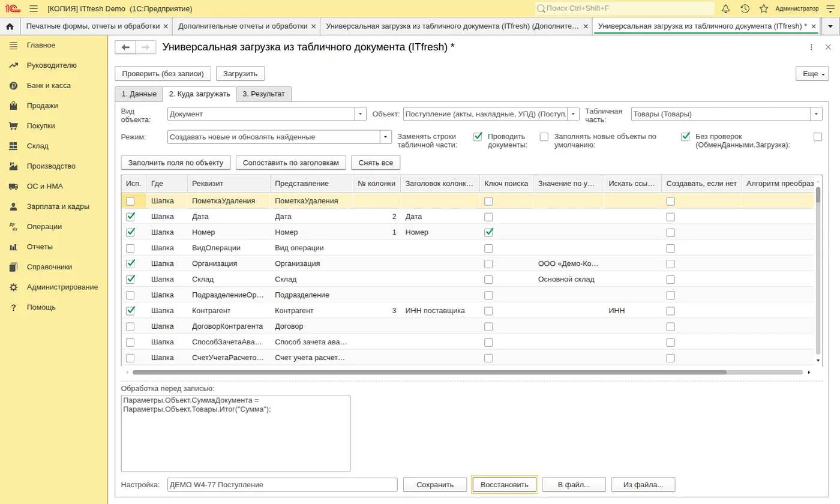Screen dimensions: 840x504
Task: Open Покупки cart icon
Action: (13, 126)
